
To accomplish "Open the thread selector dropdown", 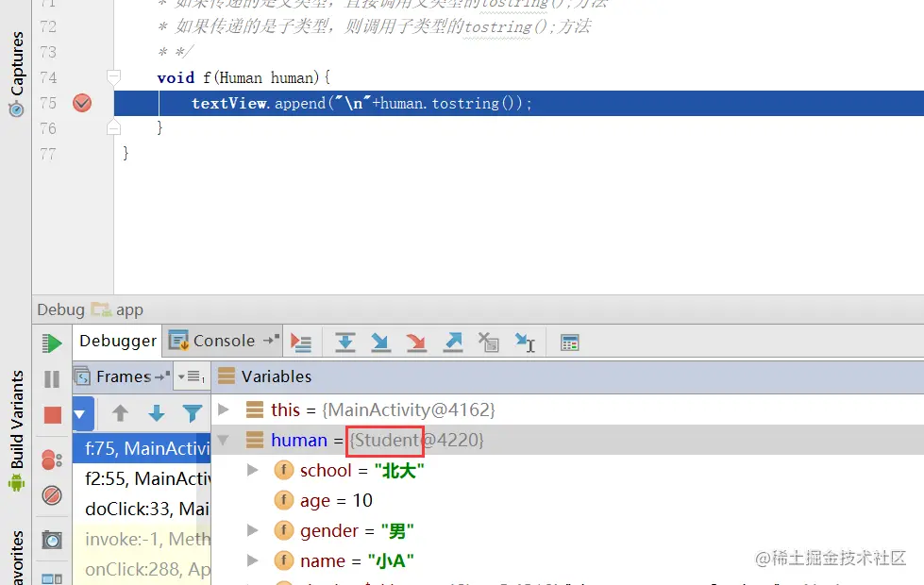I will 82,413.
